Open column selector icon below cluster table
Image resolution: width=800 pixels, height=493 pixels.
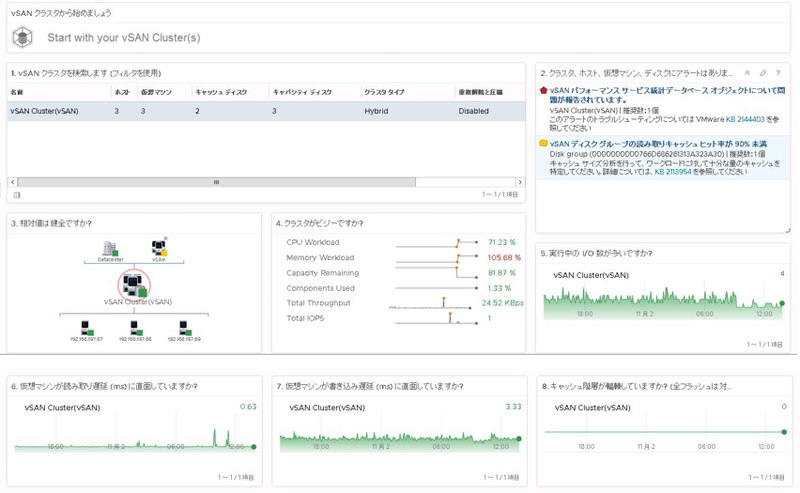coord(17,194)
